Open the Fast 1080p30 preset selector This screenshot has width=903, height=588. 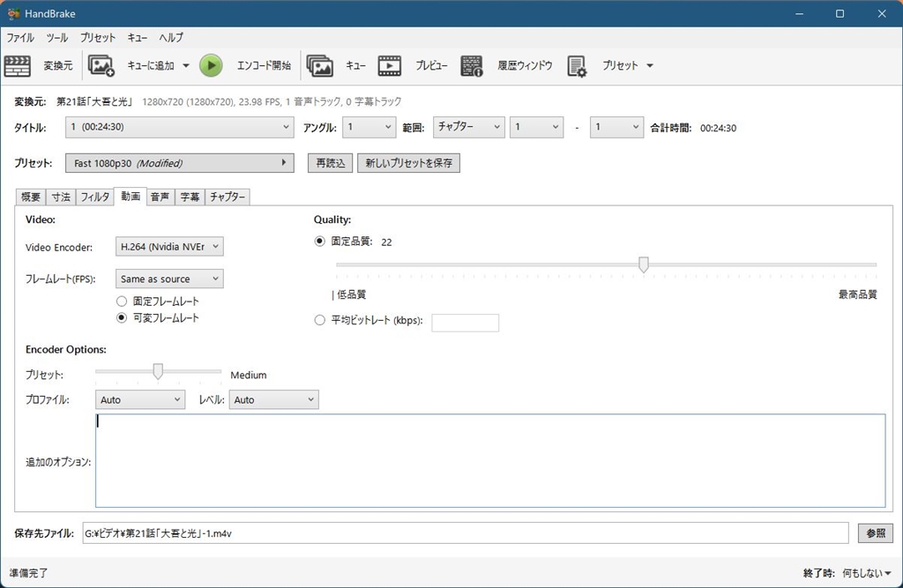coord(180,163)
